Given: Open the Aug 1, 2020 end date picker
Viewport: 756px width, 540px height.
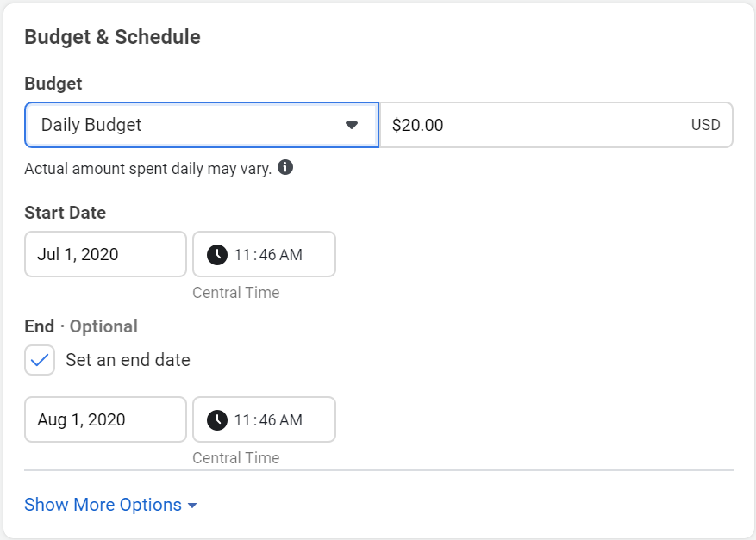Looking at the screenshot, I should [105, 419].
